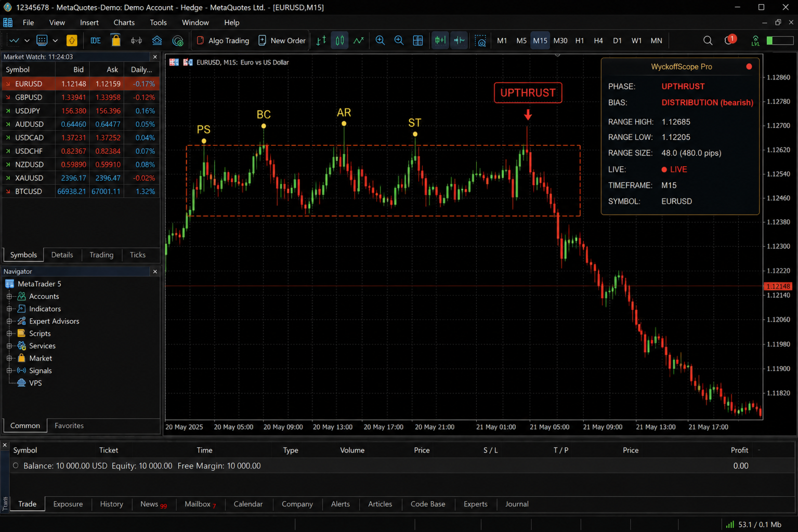Click the chart screenshot/objects icon
The image size is (798, 532).
coord(481,41)
